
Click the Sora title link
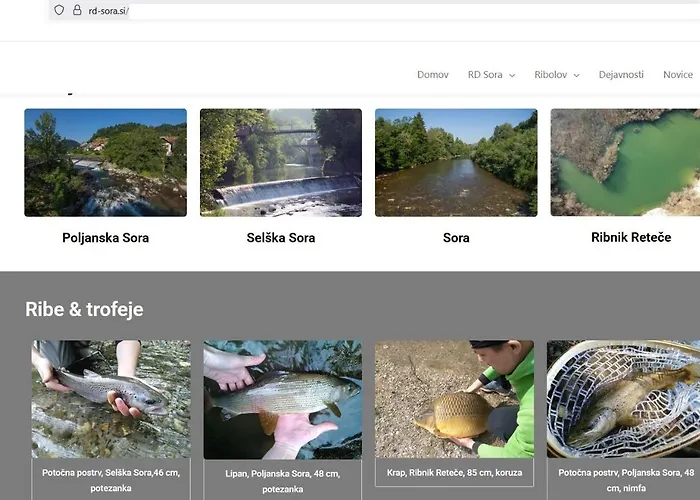[456, 238]
